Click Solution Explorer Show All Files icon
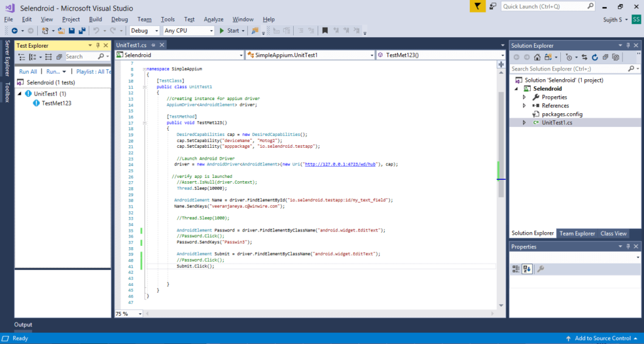This screenshot has height=344, width=644. tap(616, 57)
